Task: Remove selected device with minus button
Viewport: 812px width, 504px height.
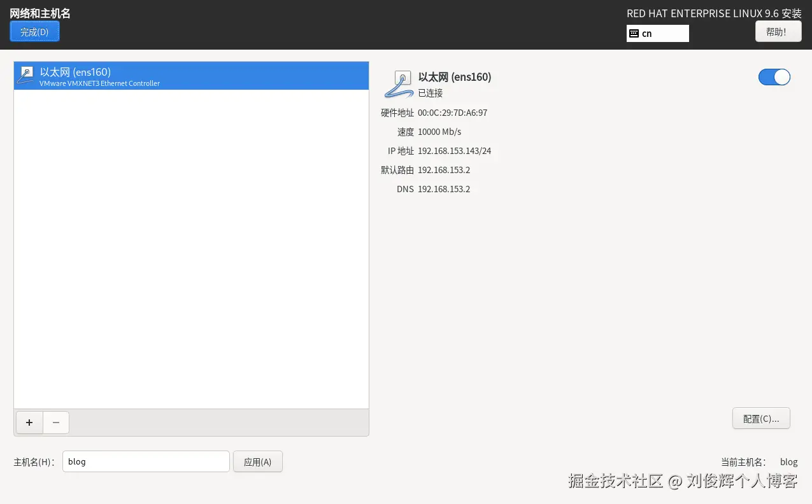Action: (56, 423)
